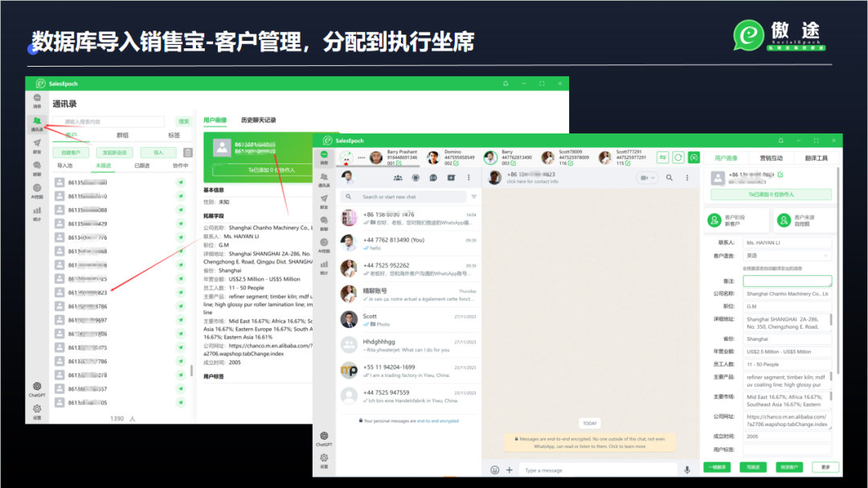Open AI挖掘 icon in front window sidebar
The width and height of the screenshot is (868, 488).
(x=325, y=245)
